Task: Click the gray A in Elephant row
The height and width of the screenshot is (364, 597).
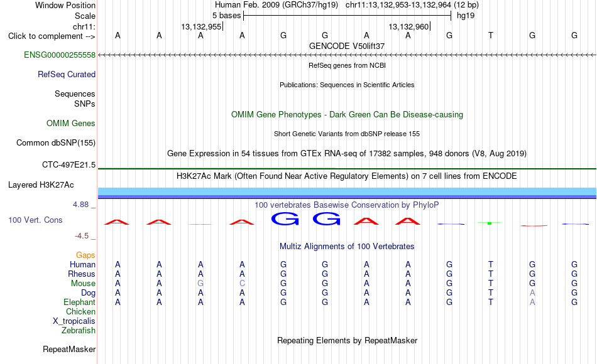Action: (x=532, y=302)
